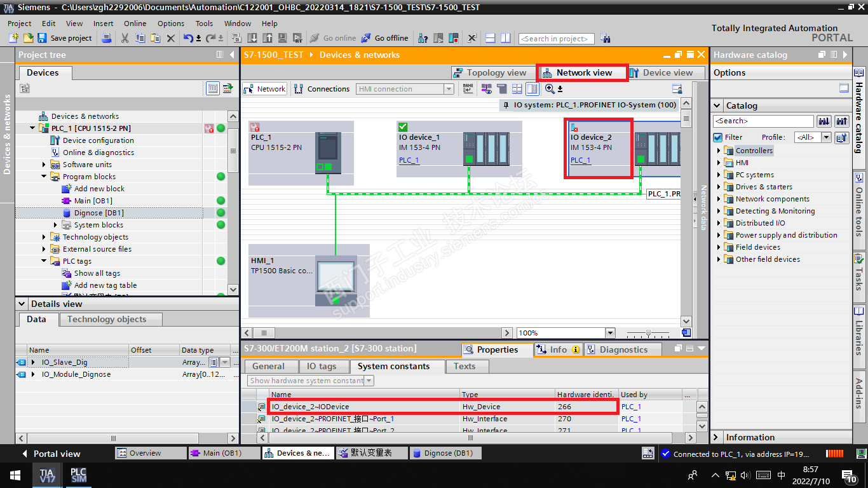Screen dimensions: 868x488
Task: Open the Windows notification center icon
Action: pyautogui.click(x=849, y=475)
